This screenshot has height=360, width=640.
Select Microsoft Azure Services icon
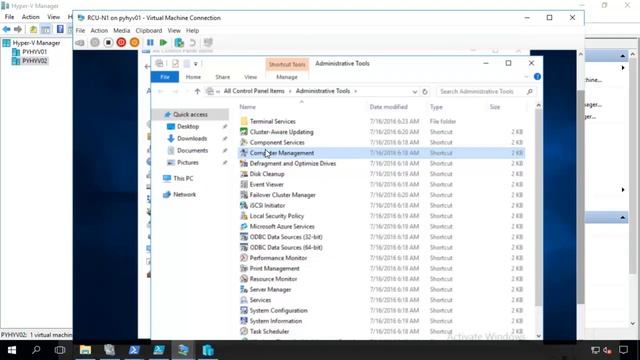[244, 227]
